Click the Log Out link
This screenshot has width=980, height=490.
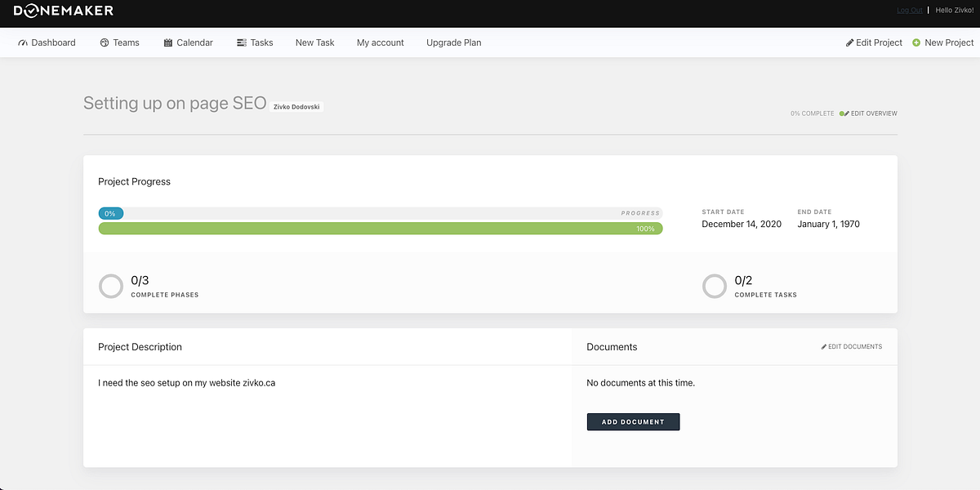pos(910,11)
